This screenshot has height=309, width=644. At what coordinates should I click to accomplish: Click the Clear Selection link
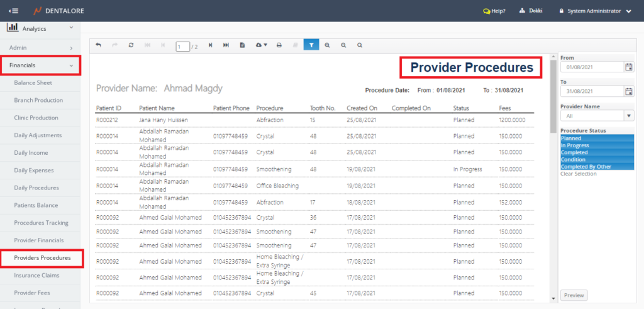[579, 174]
